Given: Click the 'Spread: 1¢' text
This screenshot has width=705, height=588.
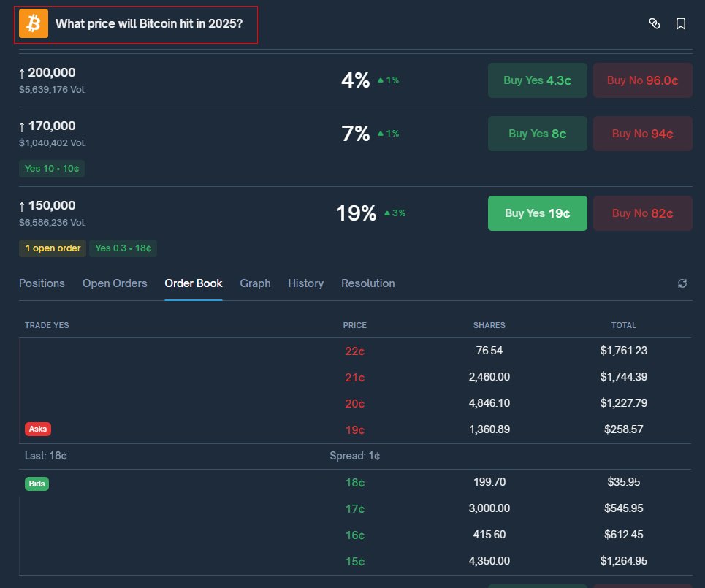Looking at the screenshot, I should 355,456.
